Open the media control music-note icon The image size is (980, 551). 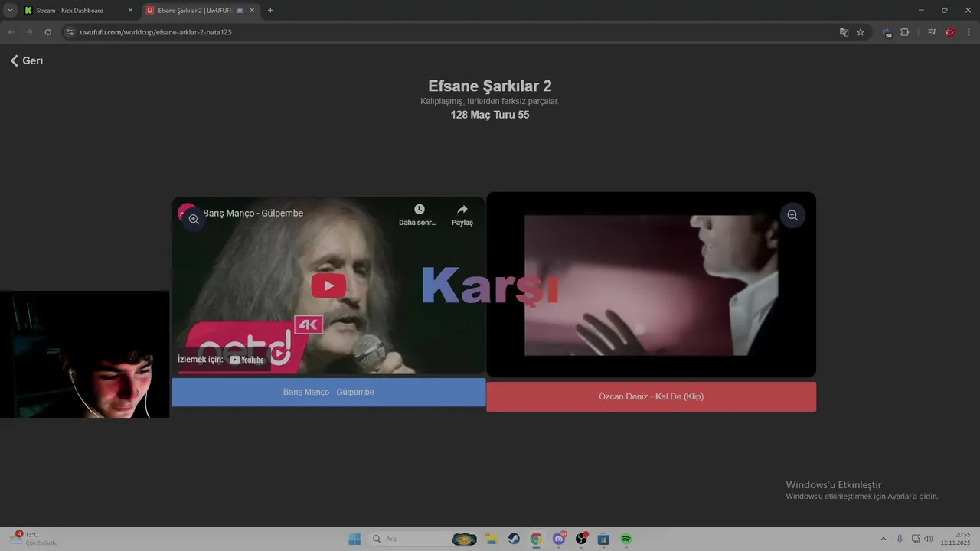point(932,32)
